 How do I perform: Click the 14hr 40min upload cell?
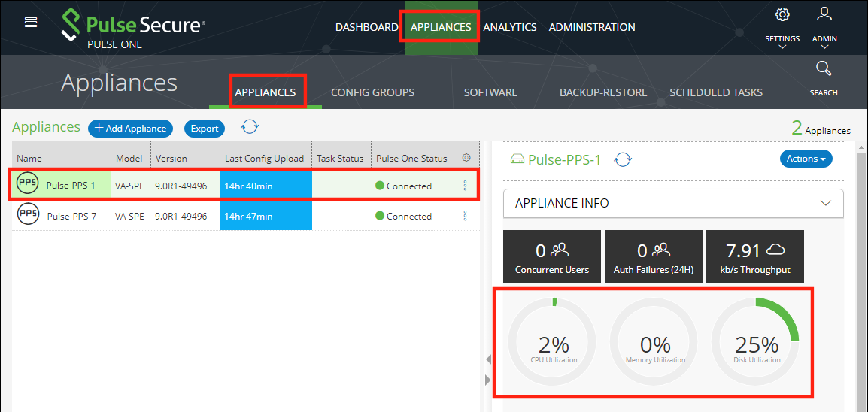pos(266,186)
